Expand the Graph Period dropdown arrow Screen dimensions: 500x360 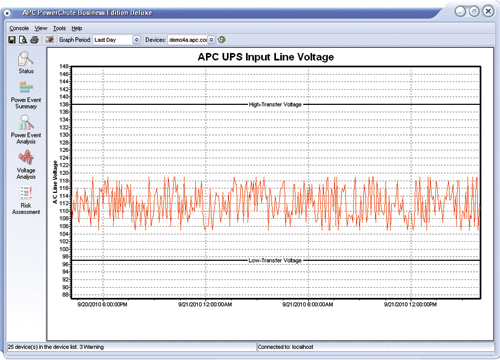pos(136,40)
